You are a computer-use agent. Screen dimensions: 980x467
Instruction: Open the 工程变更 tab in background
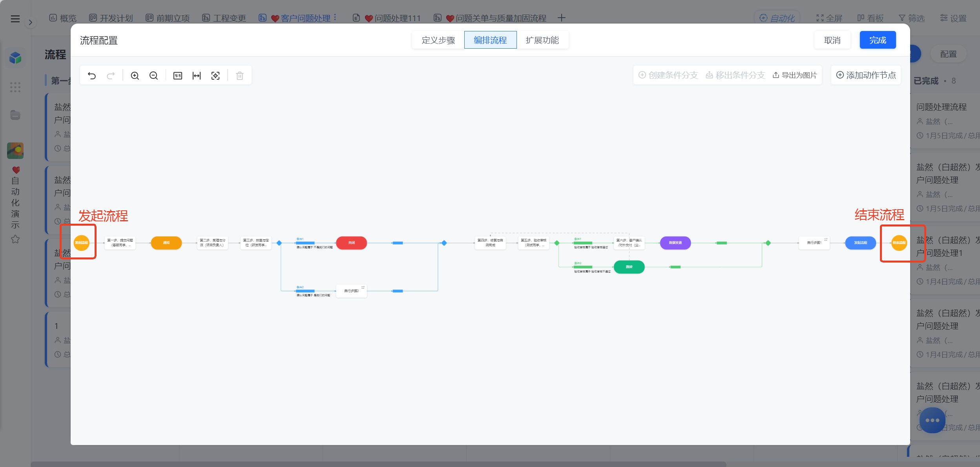[x=224, y=18]
